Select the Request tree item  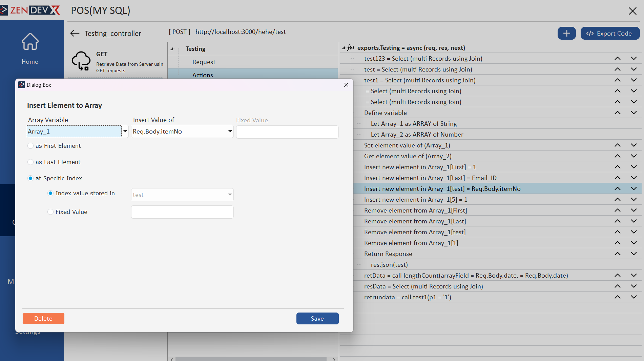pyautogui.click(x=204, y=62)
